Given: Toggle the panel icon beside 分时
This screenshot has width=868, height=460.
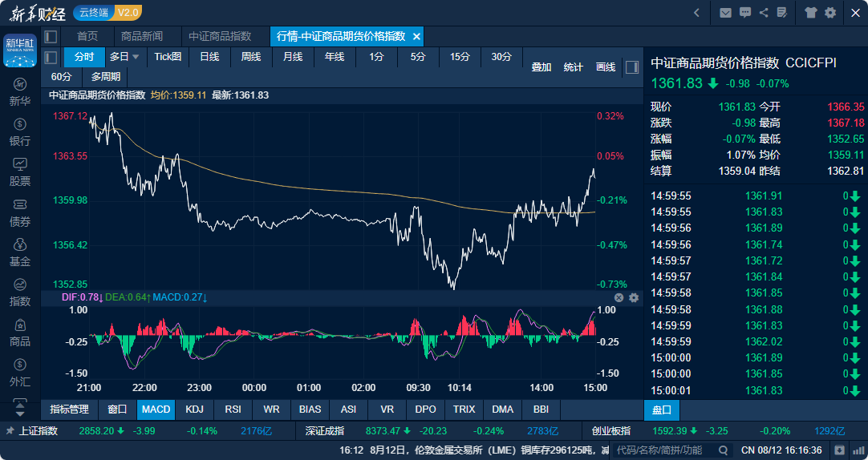Looking at the screenshot, I should coord(51,57).
